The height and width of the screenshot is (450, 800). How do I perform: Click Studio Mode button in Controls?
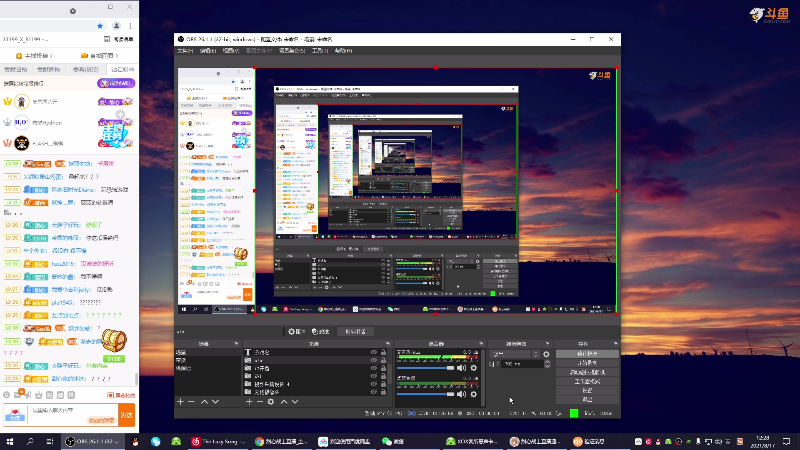coord(587,381)
